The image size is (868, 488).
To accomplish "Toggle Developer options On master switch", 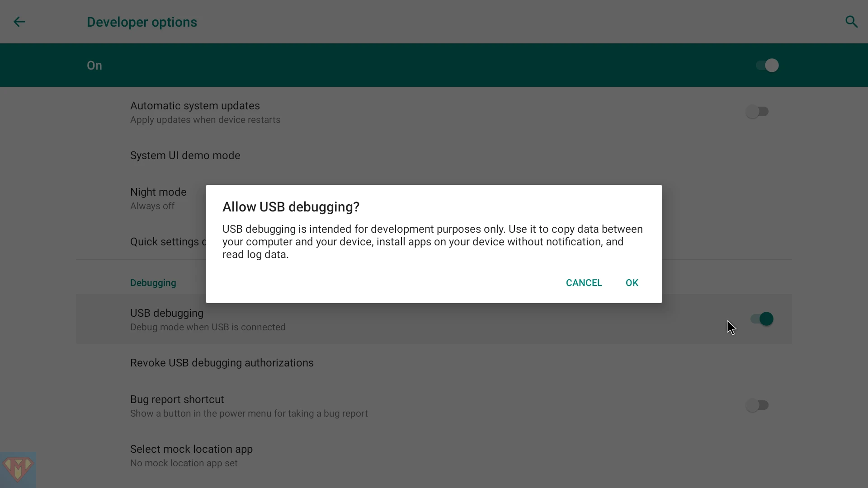I will click(767, 66).
